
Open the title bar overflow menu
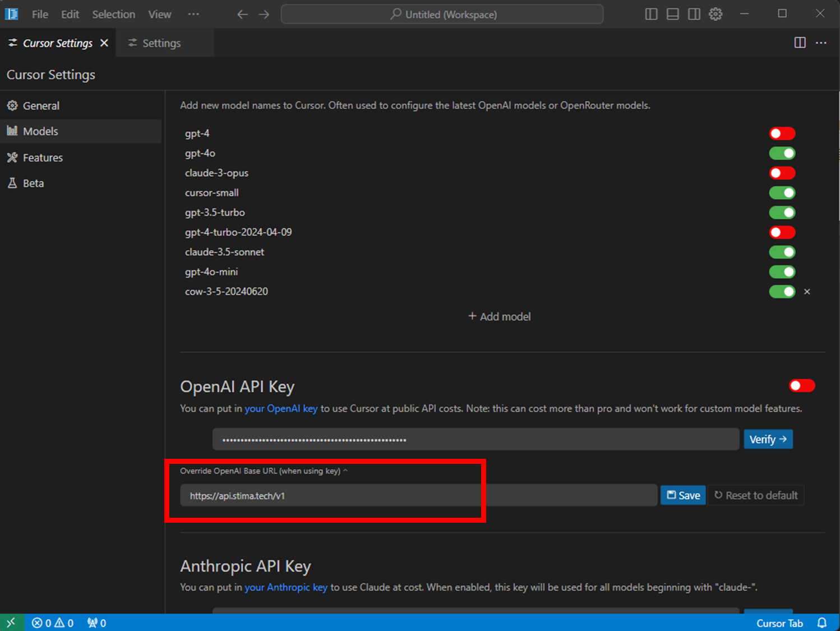193,14
